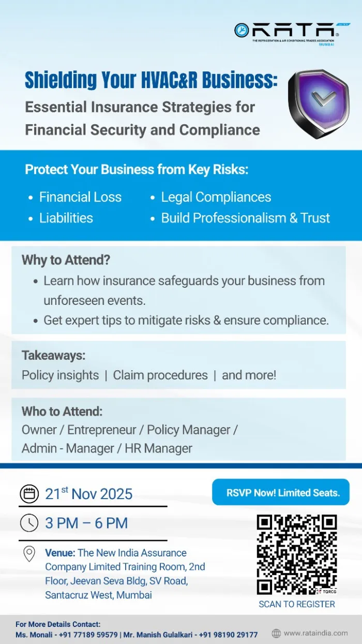This screenshot has height=644, width=362.
Task: Tap Mr. Manish Gulalkari's phone number
Action: pyautogui.click(x=230, y=635)
